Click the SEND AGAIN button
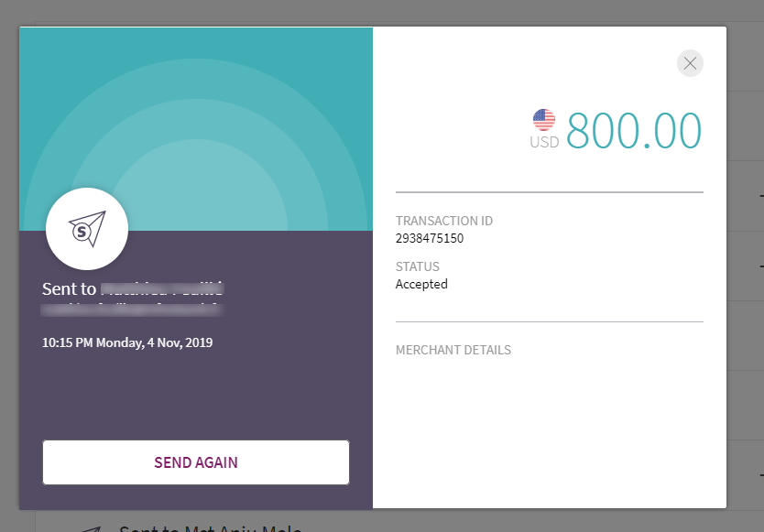Image resolution: width=764 pixels, height=532 pixels. (196, 462)
